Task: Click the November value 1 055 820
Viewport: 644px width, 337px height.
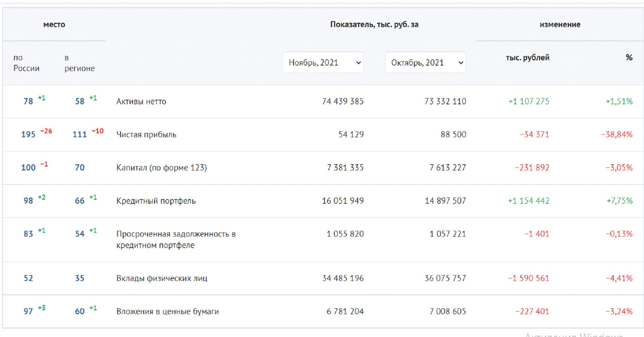Action: click(345, 234)
